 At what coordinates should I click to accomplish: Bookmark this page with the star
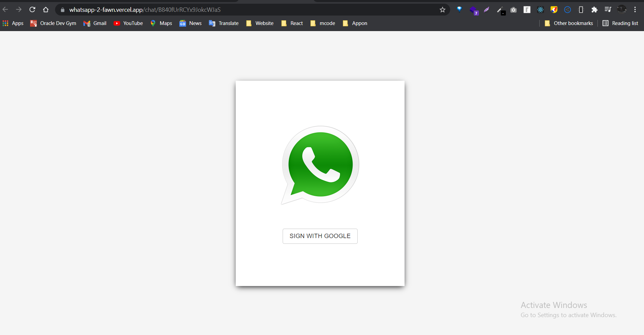pos(442,10)
